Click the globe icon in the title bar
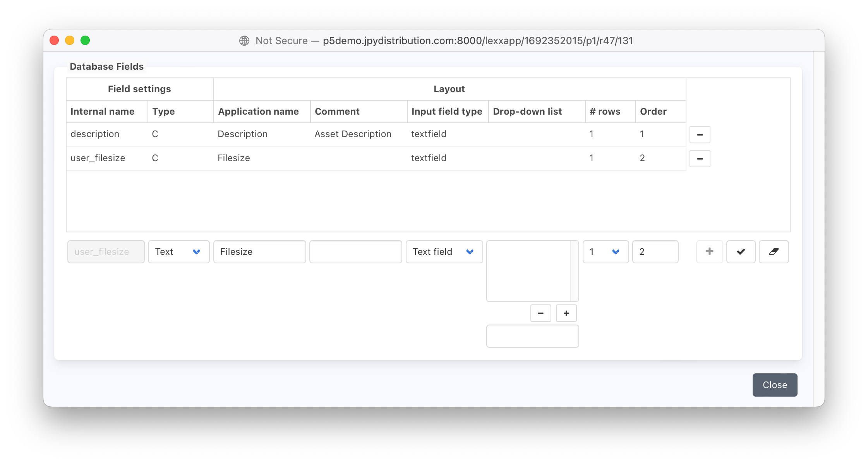 (244, 40)
